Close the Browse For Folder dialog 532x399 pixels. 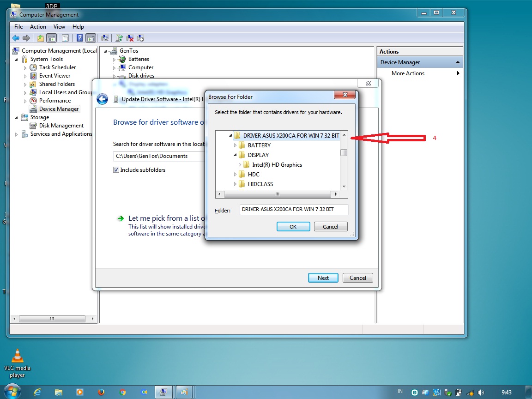pyautogui.click(x=345, y=95)
